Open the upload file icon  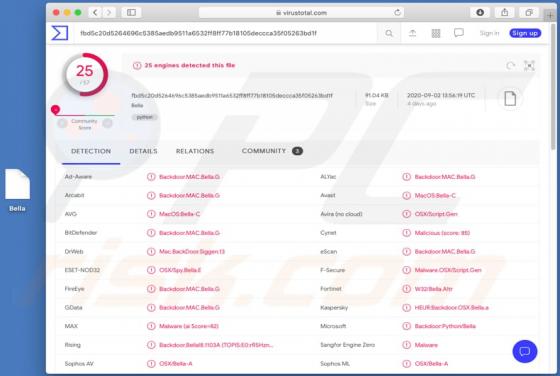[412, 33]
